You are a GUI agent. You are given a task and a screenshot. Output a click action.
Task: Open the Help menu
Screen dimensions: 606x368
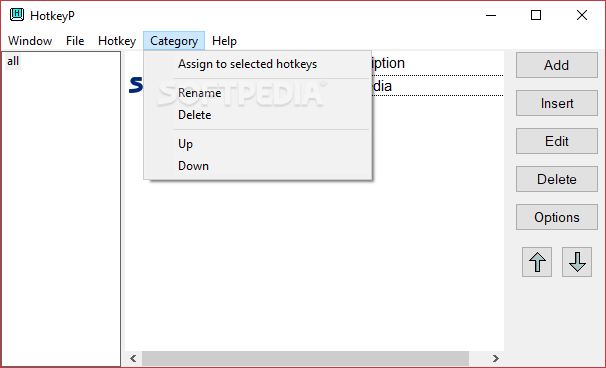pos(224,41)
